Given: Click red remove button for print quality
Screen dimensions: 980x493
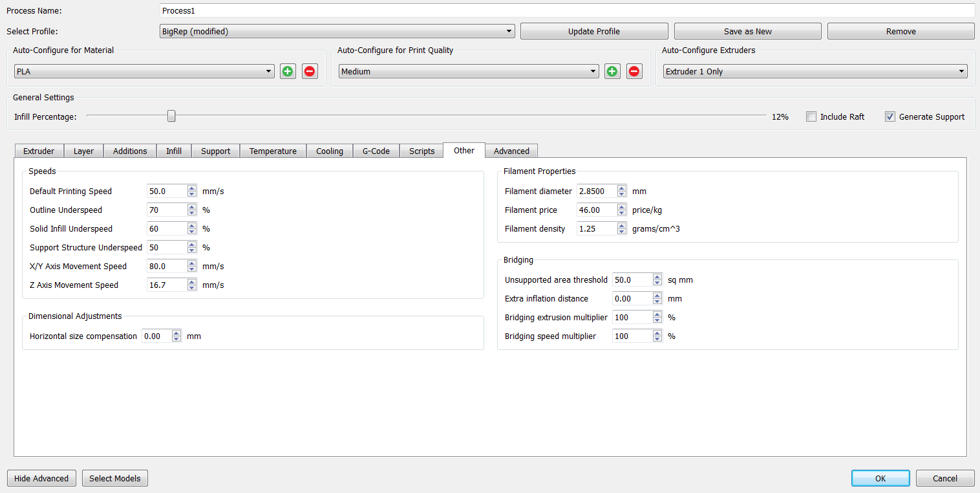Looking at the screenshot, I should (634, 71).
